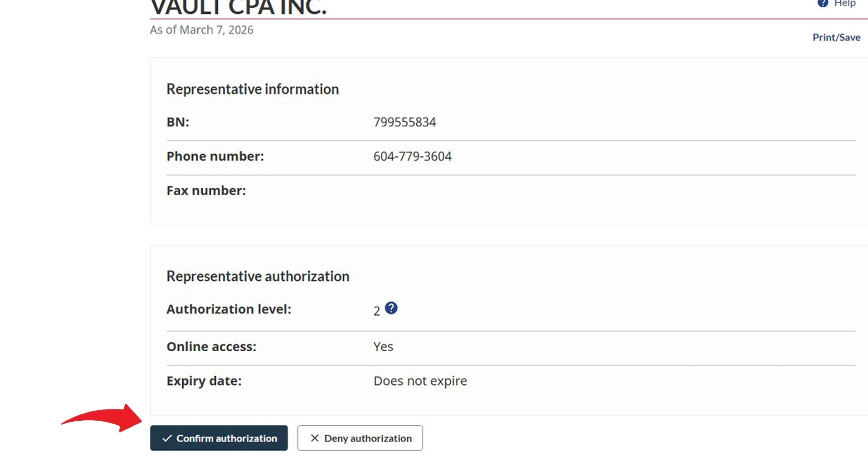Image resolution: width=868 pixels, height=462 pixels.
Task: Click the Representative authorization heading
Action: pyautogui.click(x=258, y=276)
